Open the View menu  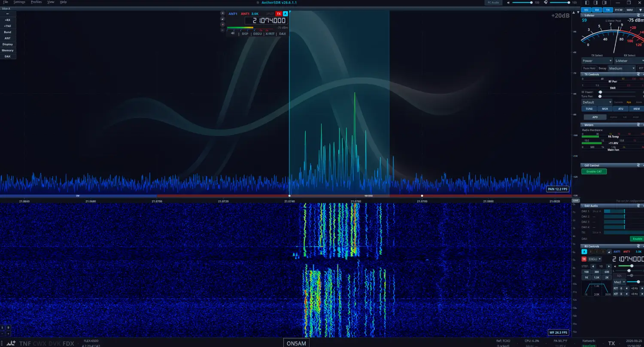pos(51,2)
